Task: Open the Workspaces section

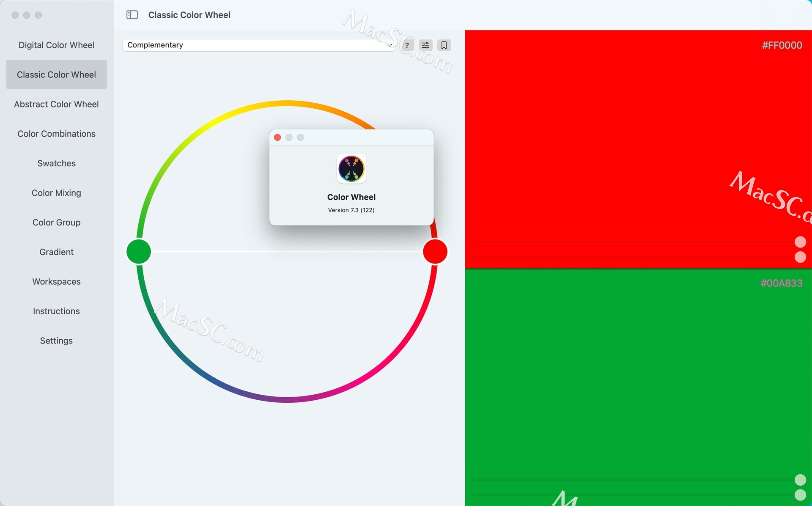Action: tap(56, 281)
